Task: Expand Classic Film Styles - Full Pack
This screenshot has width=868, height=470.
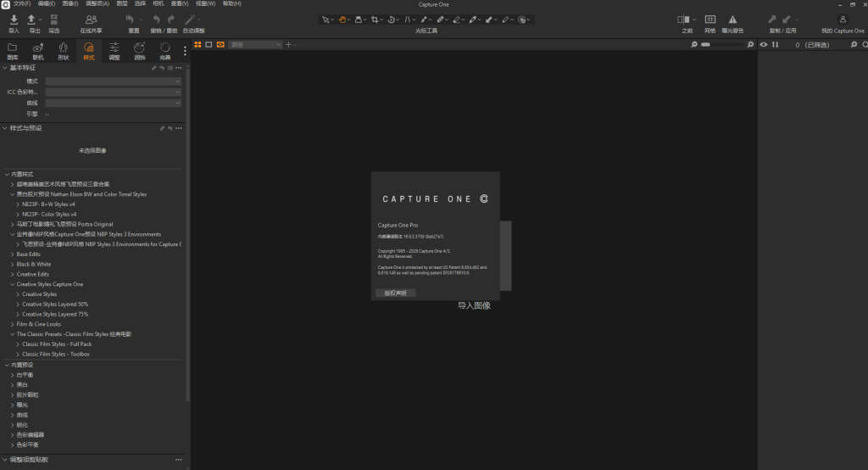Action: (x=18, y=344)
